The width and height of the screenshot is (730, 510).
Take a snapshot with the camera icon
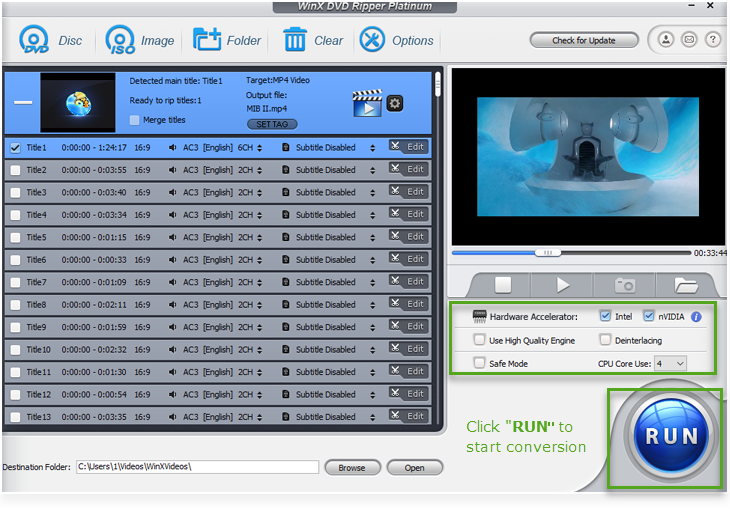(x=625, y=285)
